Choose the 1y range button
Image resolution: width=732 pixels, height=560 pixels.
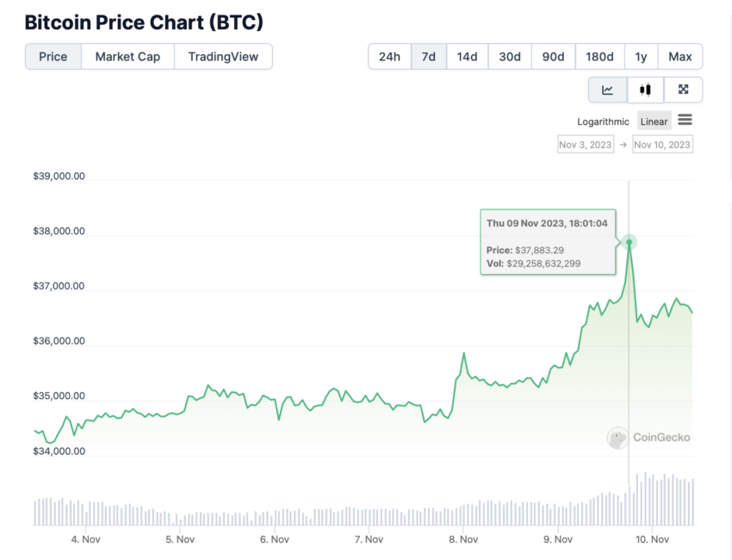click(x=641, y=57)
